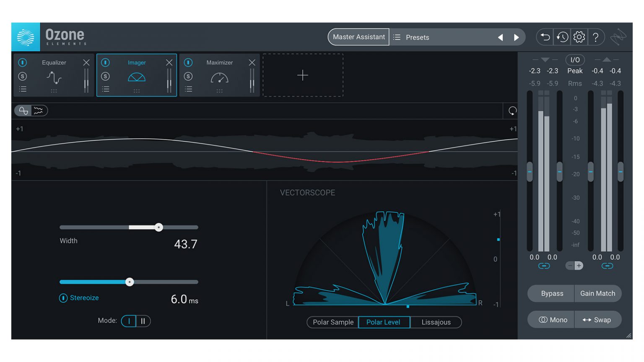Enable Gain Match
Image resolution: width=644 pixels, height=362 pixels.
tap(598, 293)
